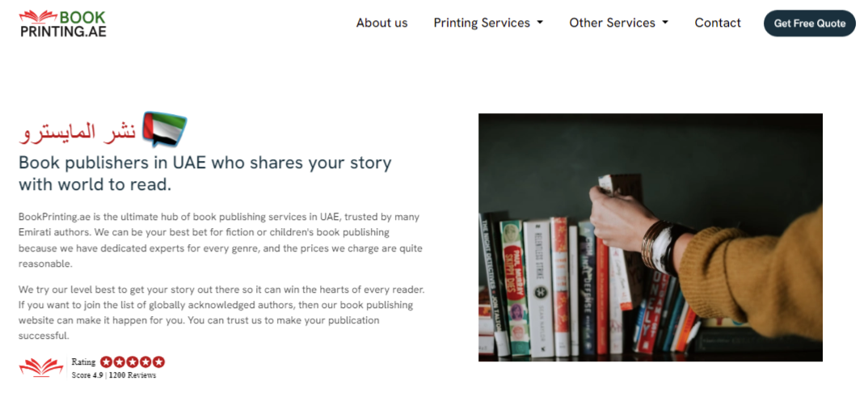The height and width of the screenshot is (393, 868).
Task: Click the bookshelf photo with reaching hand
Action: (x=650, y=237)
